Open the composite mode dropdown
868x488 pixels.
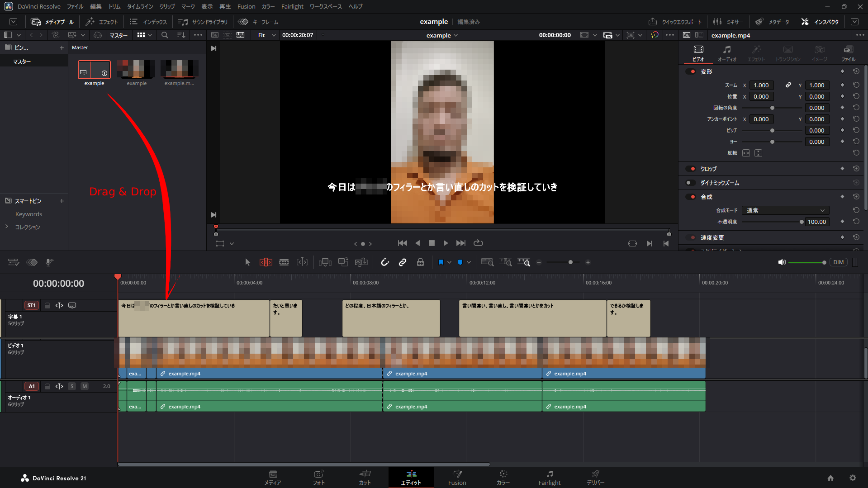pos(786,210)
